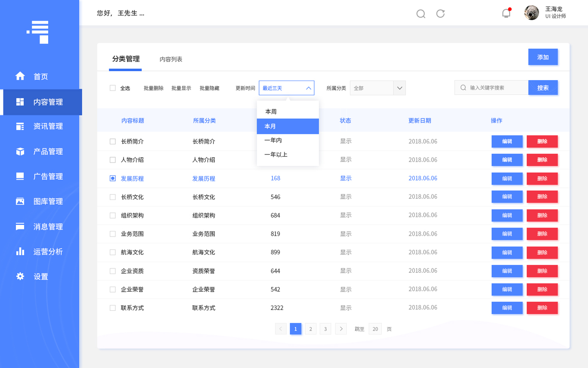
Task: Click the refresh icon in the header
Action: click(x=440, y=13)
